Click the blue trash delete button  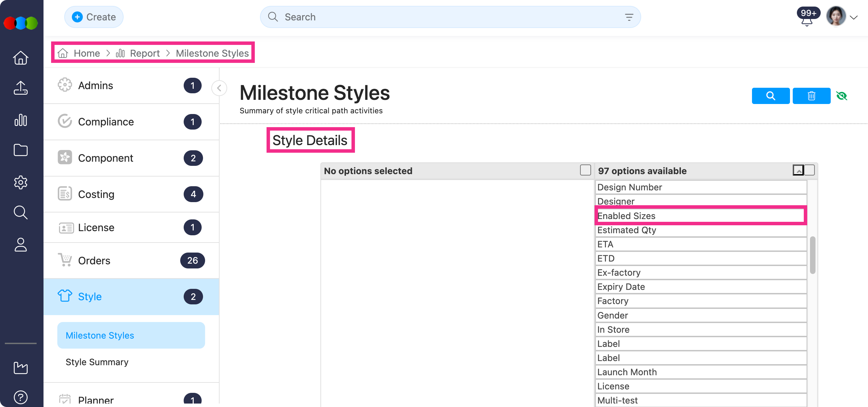(811, 96)
